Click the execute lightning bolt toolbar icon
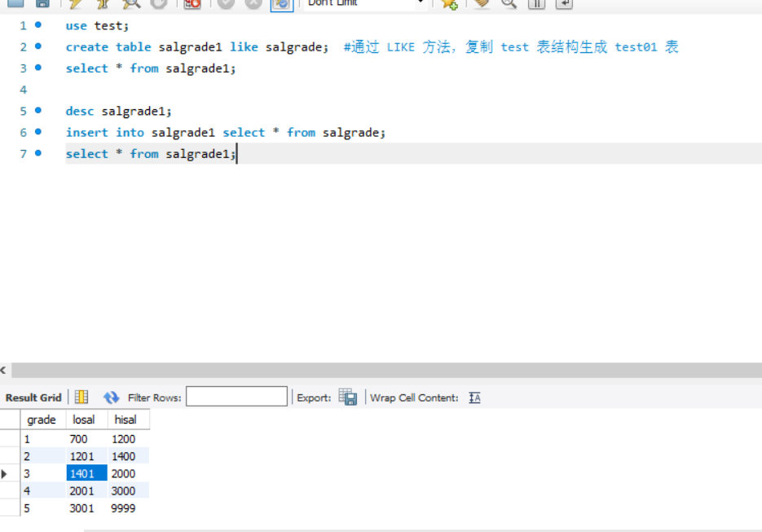Viewport: 762px width, 532px height. point(75,4)
